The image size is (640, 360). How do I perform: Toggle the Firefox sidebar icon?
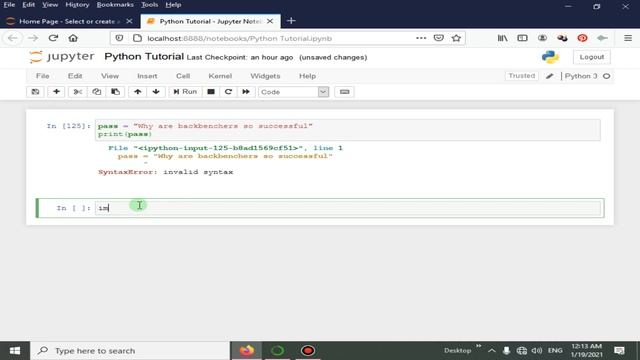[x=522, y=38]
